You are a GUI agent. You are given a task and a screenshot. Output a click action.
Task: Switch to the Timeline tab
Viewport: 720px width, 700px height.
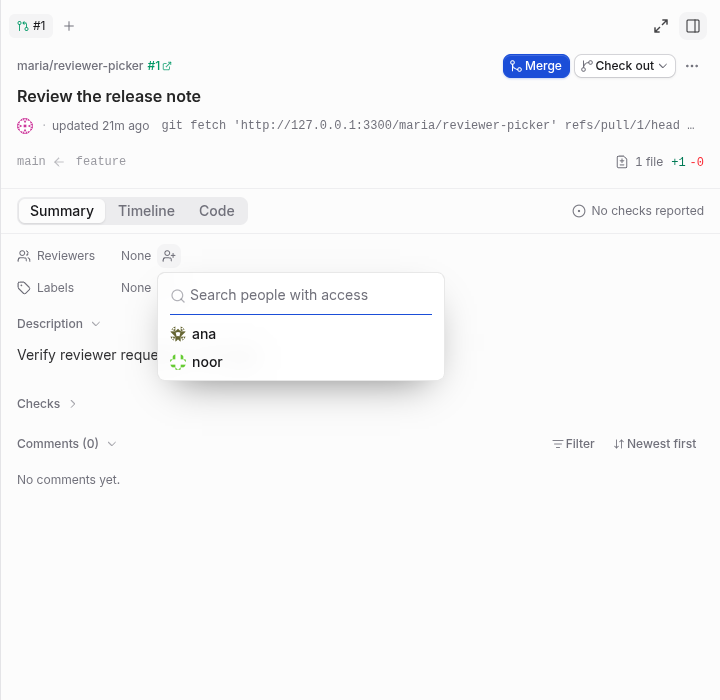146,211
